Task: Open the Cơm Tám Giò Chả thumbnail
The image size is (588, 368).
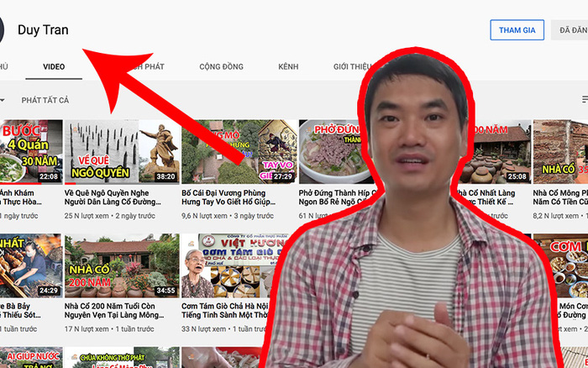Action: (228, 265)
